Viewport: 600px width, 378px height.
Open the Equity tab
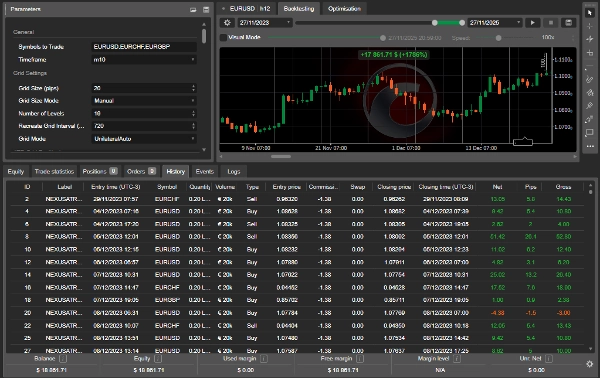16,171
